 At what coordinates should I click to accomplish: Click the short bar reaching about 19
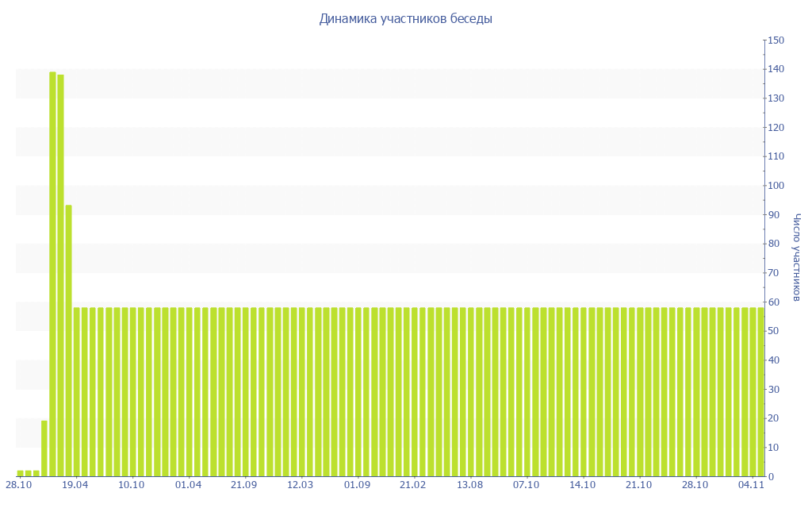[x=44, y=448]
